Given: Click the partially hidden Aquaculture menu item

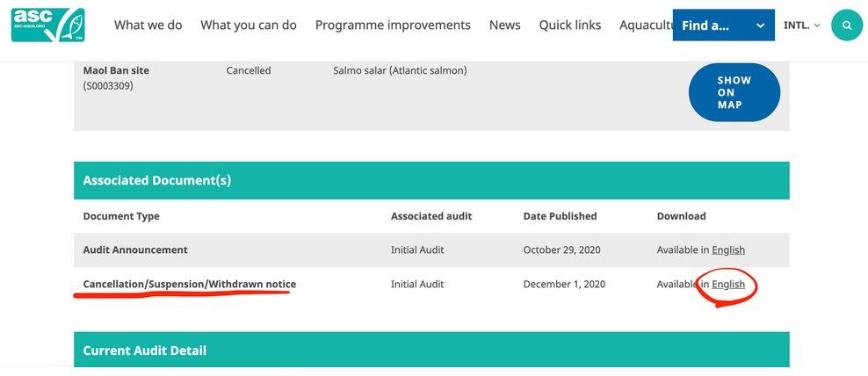Looking at the screenshot, I should pyautogui.click(x=645, y=25).
